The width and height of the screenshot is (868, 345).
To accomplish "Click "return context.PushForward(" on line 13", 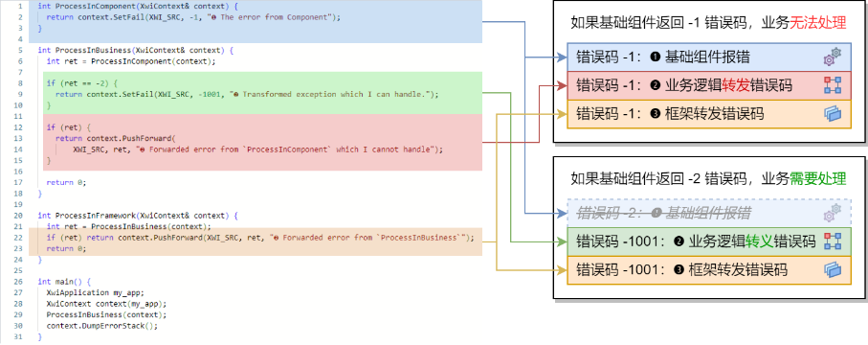I will coord(115,138).
